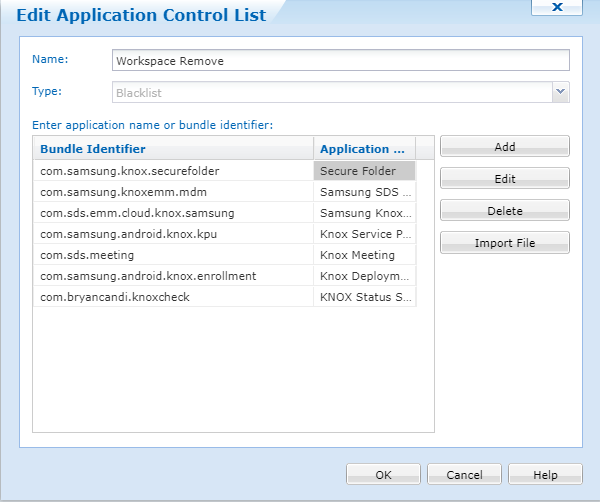600x502 pixels.
Task: Select the com.samsung.android.knox.kpu entry
Action: point(173,234)
